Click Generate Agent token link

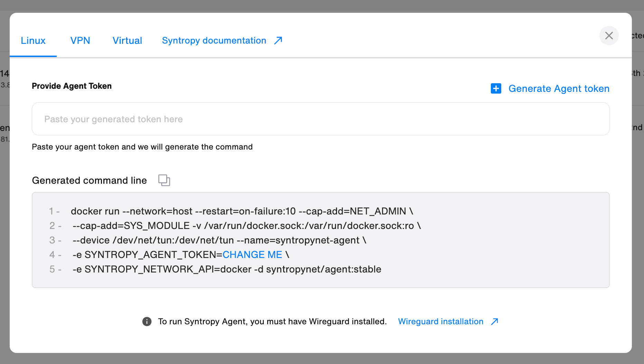tap(559, 88)
